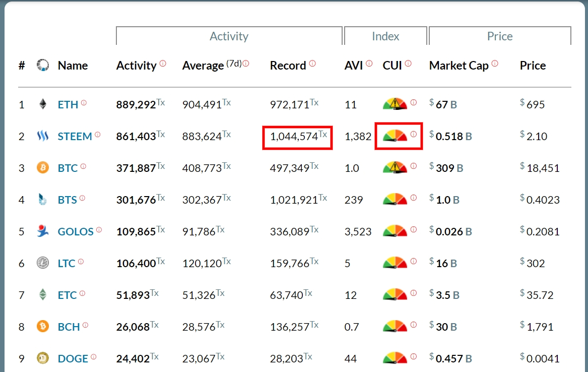Viewport: 588px width, 372px height.
Task: Click the info icon next to STEEM name
Action: click(x=98, y=134)
